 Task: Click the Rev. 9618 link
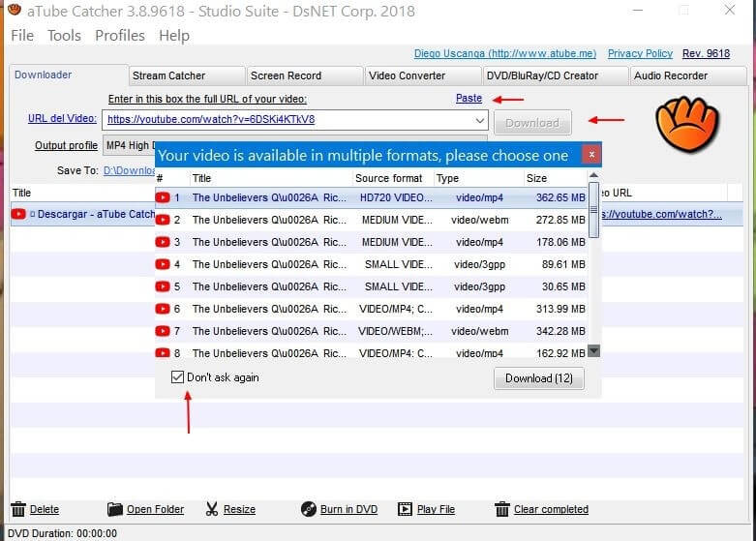[x=706, y=53]
